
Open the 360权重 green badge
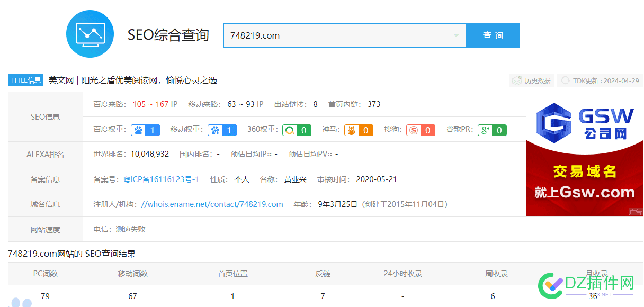click(x=297, y=130)
